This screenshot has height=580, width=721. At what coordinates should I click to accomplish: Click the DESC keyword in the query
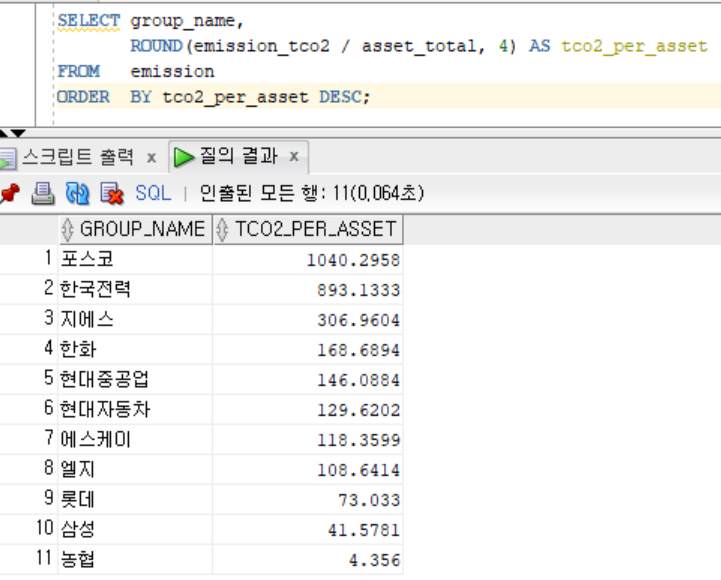point(340,97)
